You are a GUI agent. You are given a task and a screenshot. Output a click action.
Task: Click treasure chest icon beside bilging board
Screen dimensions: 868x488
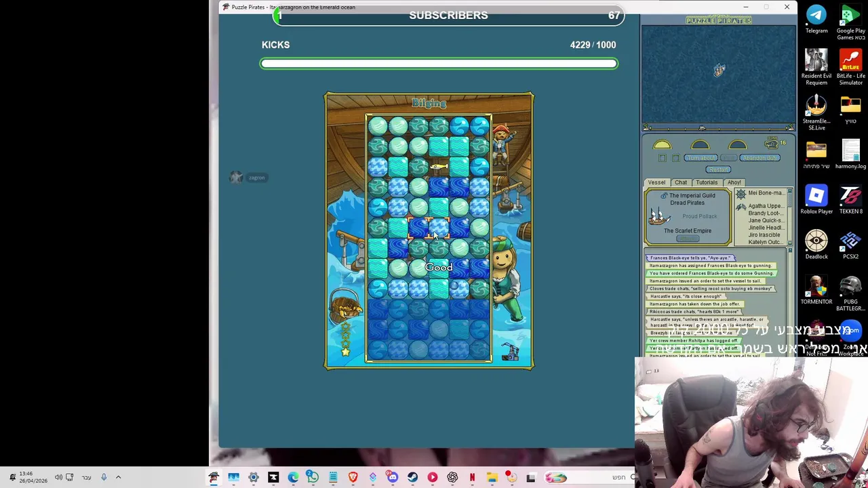pos(345,308)
